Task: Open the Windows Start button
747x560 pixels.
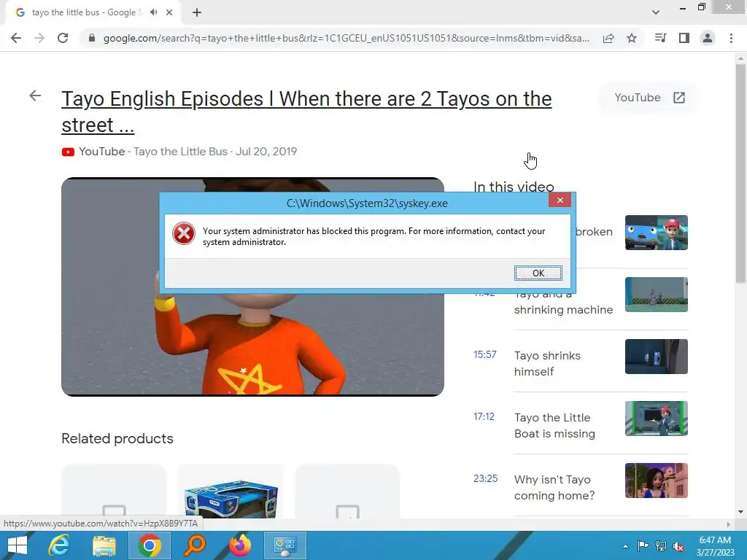Action: click(18, 545)
